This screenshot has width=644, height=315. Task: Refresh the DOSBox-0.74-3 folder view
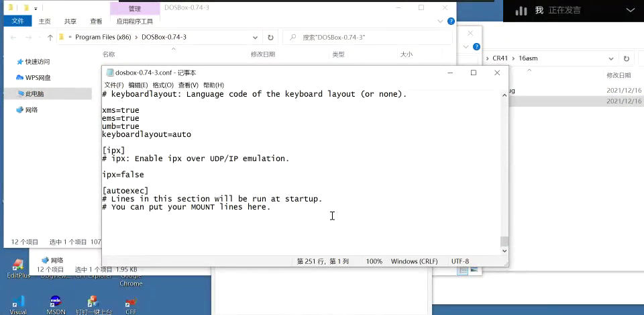coord(270,38)
